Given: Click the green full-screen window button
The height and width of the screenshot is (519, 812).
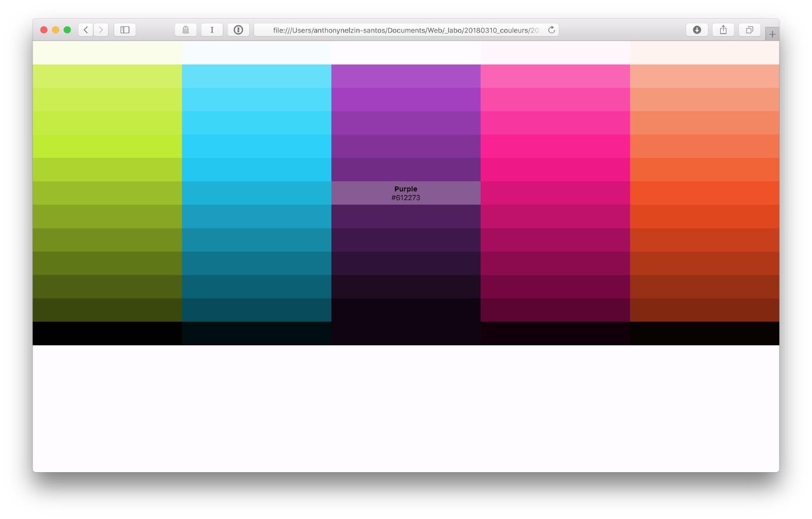Looking at the screenshot, I should 67,30.
